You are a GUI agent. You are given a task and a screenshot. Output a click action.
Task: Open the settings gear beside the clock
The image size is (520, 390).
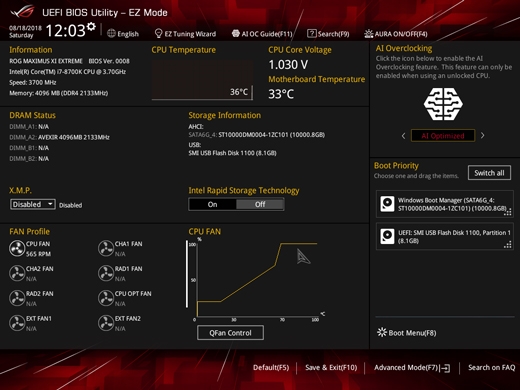pyautogui.click(x=91, y=27)
